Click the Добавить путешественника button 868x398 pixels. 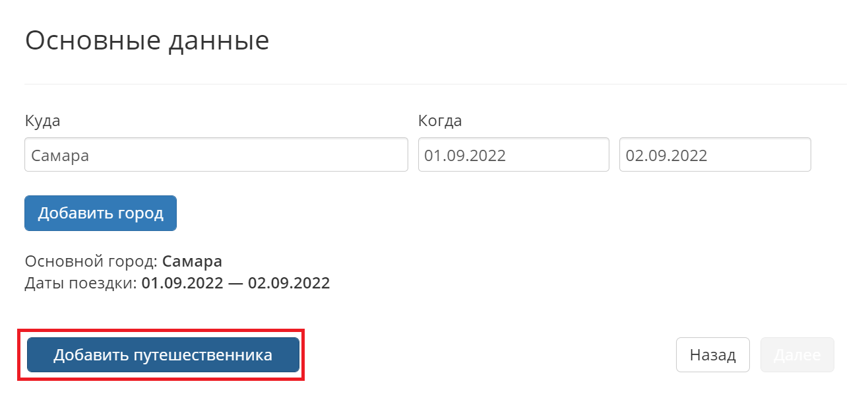click(163, 355)
